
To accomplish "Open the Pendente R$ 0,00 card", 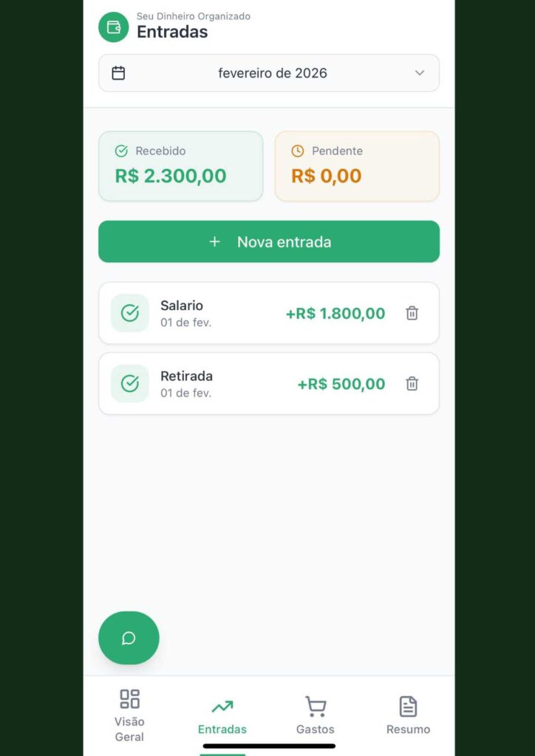I will (x=357, y=166).
